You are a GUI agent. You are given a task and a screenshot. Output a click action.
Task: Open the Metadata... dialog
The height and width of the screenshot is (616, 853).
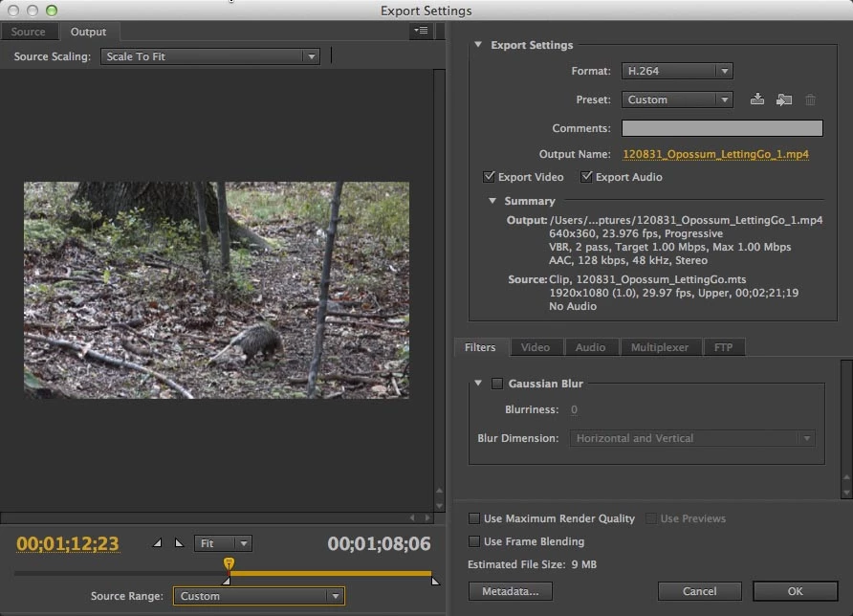(511, 591)
